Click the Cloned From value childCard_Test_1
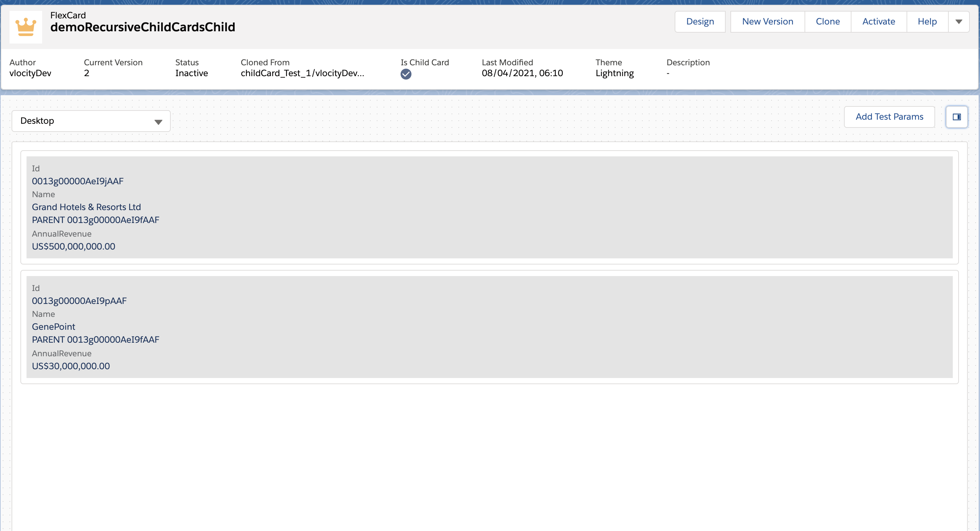This screenshot has width=980, height=531. (302, 73)
